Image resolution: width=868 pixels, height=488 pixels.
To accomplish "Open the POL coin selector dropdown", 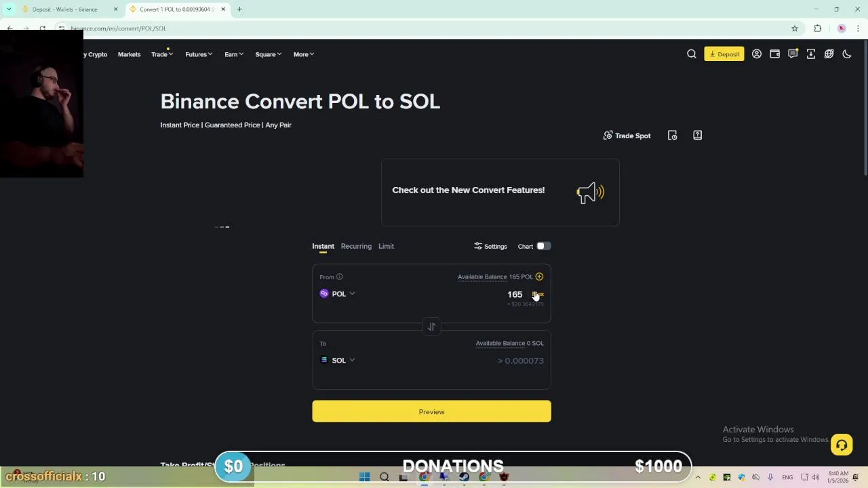I will (x=338, y=293).
